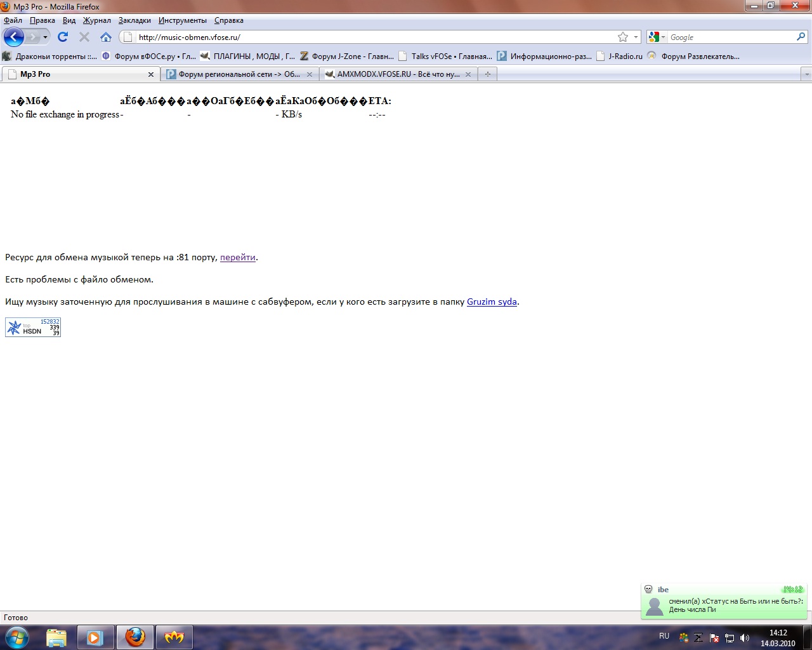Open the HSDN top counter badge

[x=33, y=327]
